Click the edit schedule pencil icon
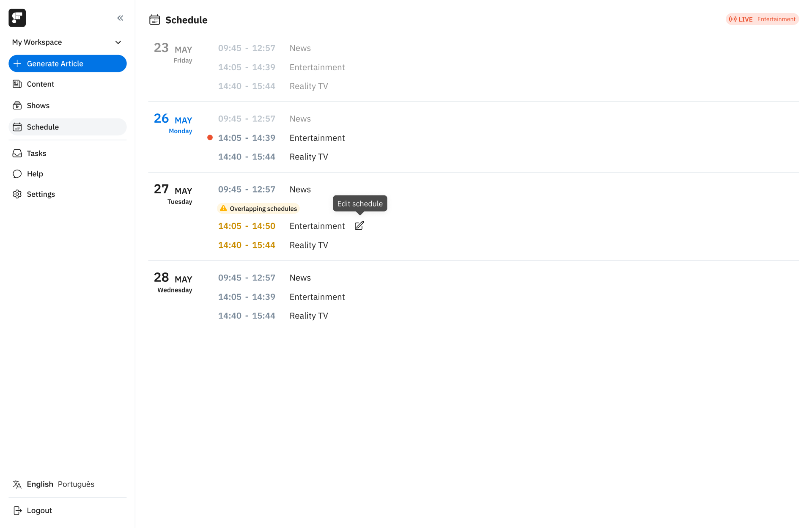812x528 pixels. click(x=359, y=226)
